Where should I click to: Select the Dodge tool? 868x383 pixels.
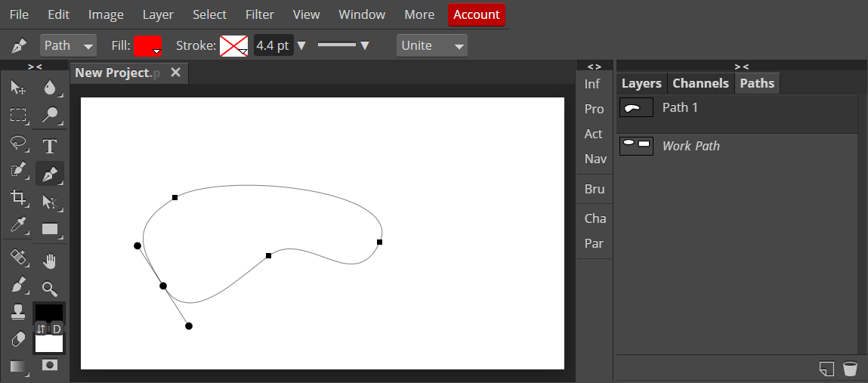click(x=51, y=115)
